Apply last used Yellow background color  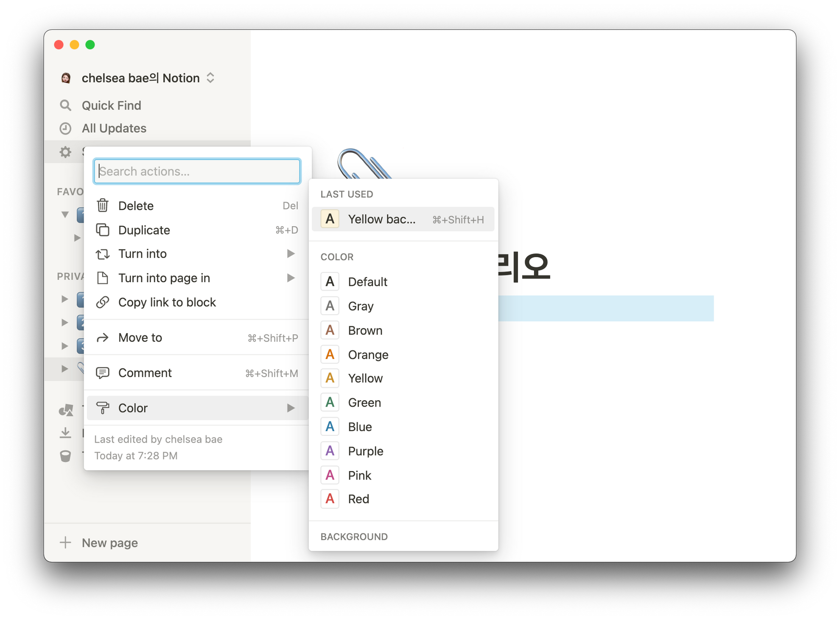pyautogui.click(x=403, y=219)
